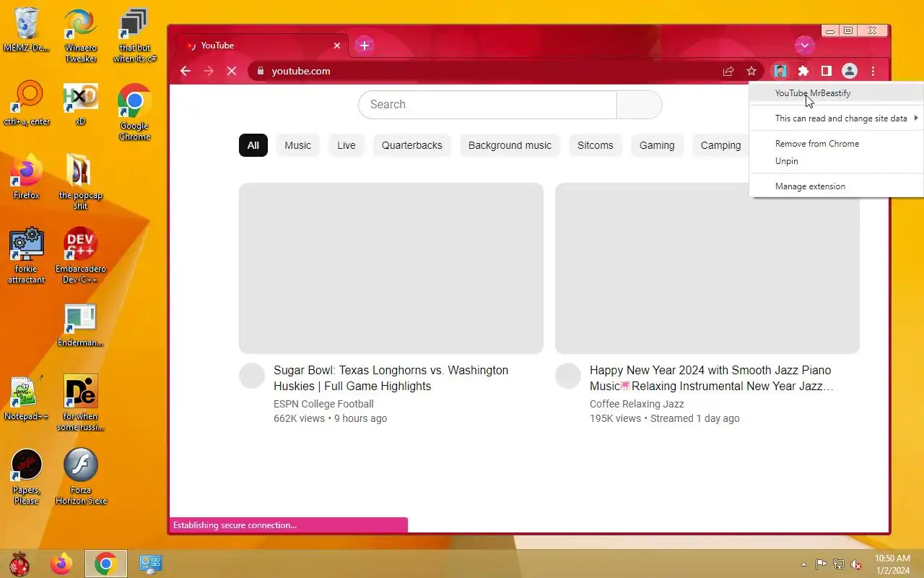The height and width of the screenshot is (578, 924).
Task: Click ESPN College Football channel avatar
Action: tap(252, 376)
